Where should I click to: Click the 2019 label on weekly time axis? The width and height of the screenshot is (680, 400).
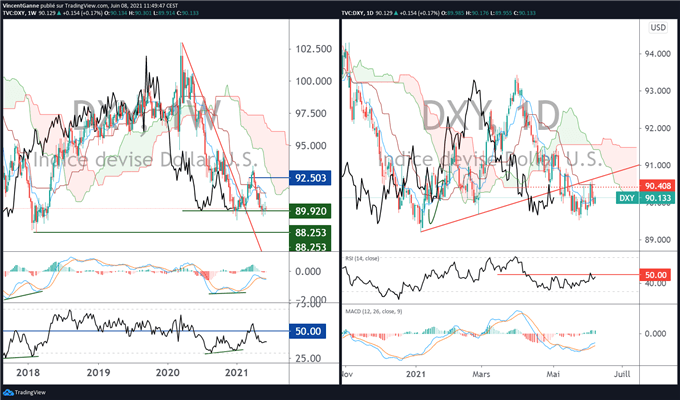[x=98, y=373]
